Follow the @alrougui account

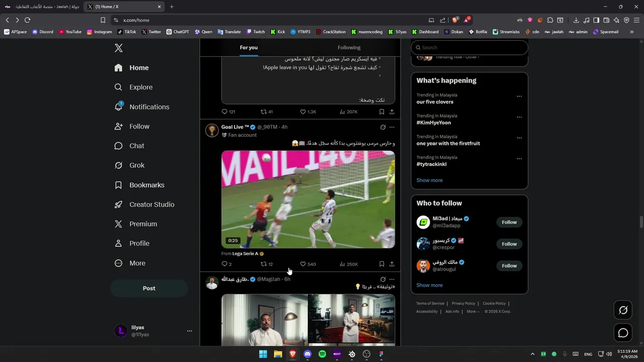[x=509, y=265]
